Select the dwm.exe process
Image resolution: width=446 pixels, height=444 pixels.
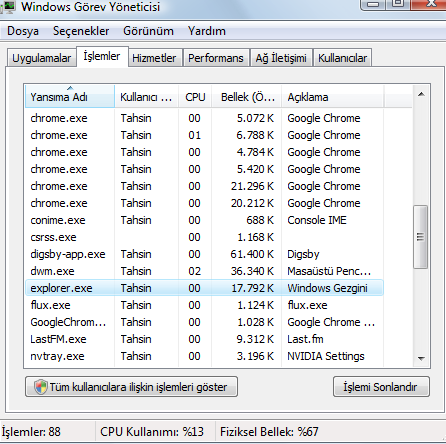[x=204, y=271]
